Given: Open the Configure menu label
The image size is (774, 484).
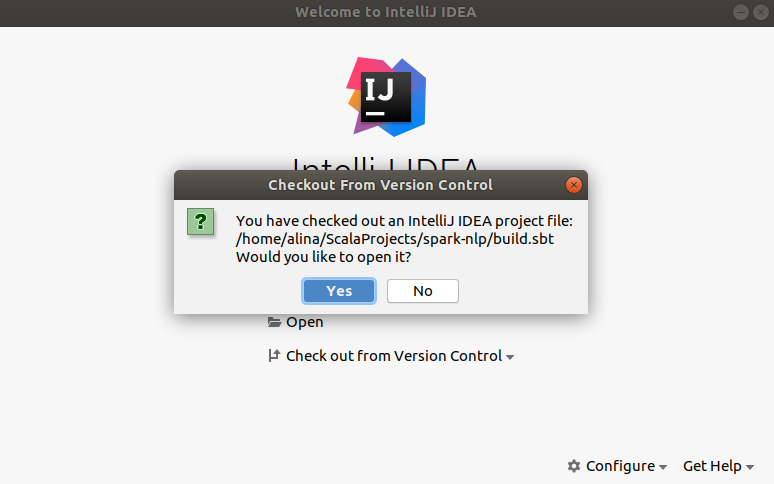Looking at the screenshot, I should (620, 466).
